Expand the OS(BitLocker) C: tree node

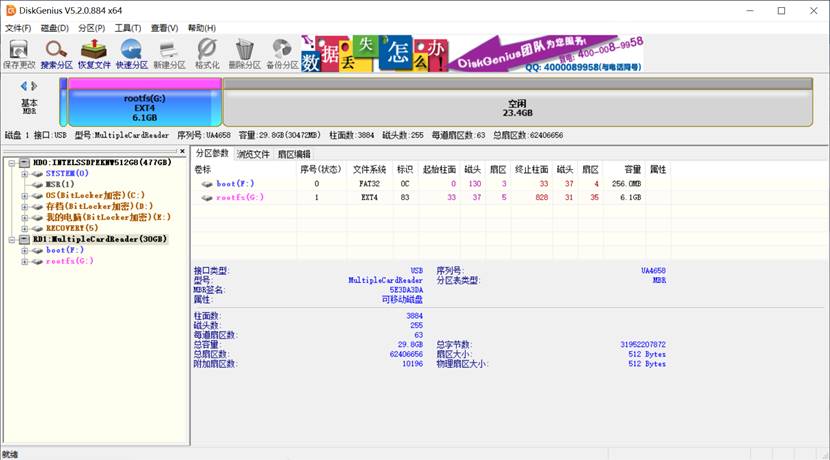[x=24, y=195]
